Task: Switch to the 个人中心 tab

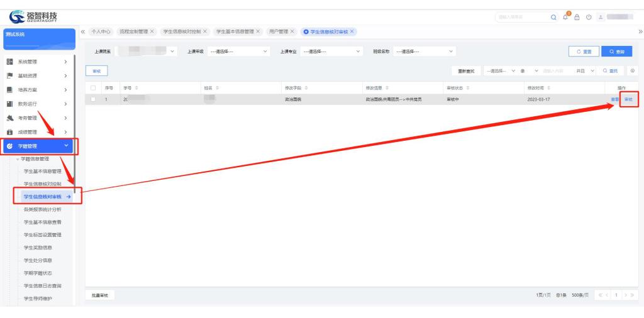Action: tap(101, 31)
